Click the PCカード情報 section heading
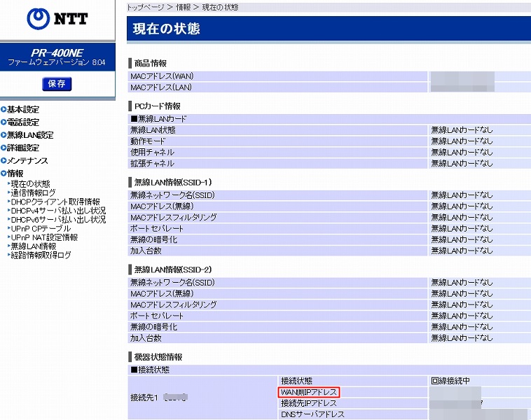Screen dimensions: 531x420 point(158,106)
